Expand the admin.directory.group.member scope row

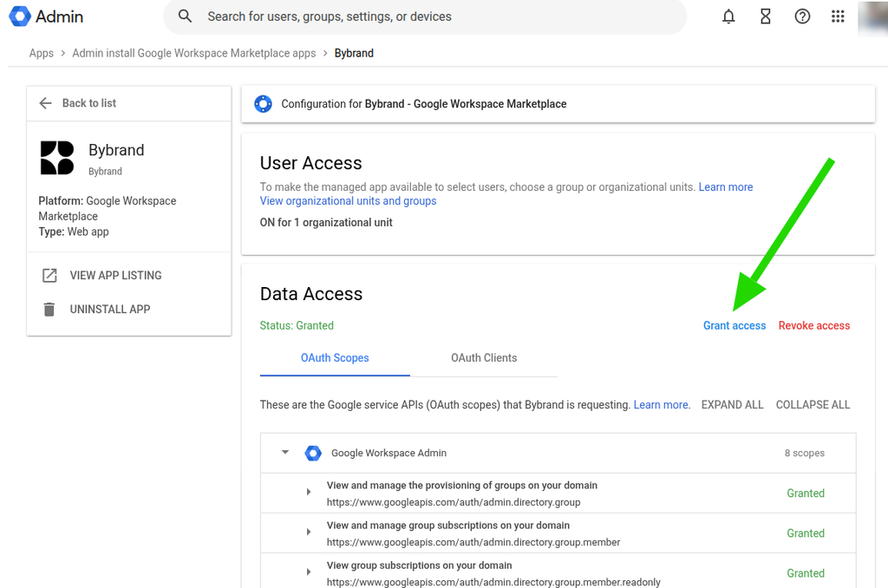[x=309, y=532]
